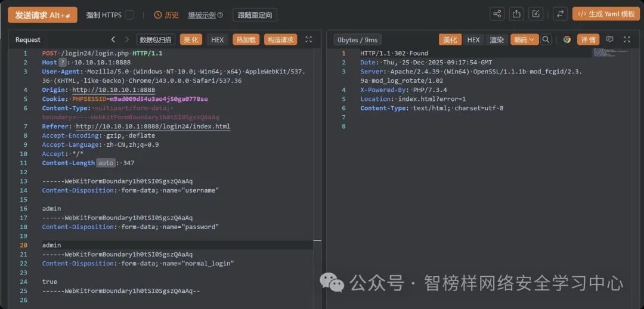Click the Referer URL ending login24/index.html
The image size is (644, 309).
point(153,126)
